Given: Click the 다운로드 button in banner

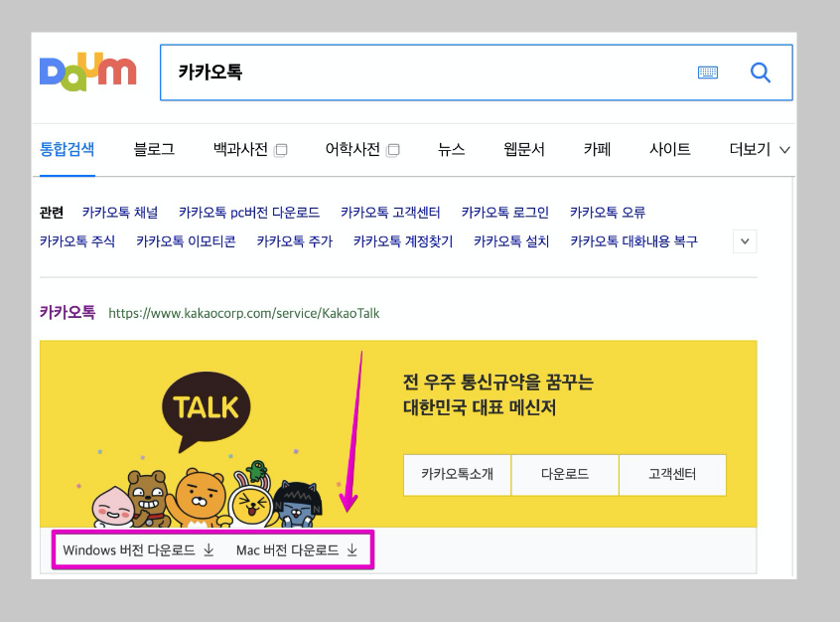Looking at the screenshot, I should pyautogui.click(x=565, y=475).
